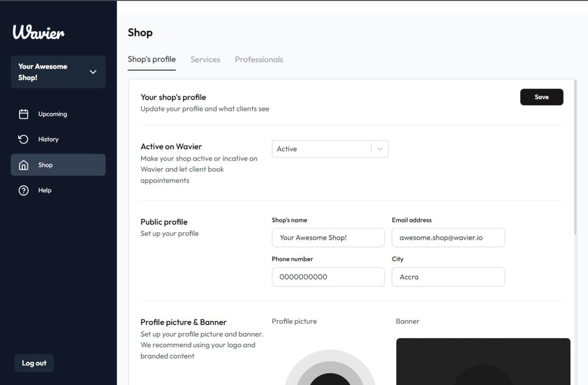Click the City field showing Accra
The image size is (588, 385).
[x=448, y=277]
